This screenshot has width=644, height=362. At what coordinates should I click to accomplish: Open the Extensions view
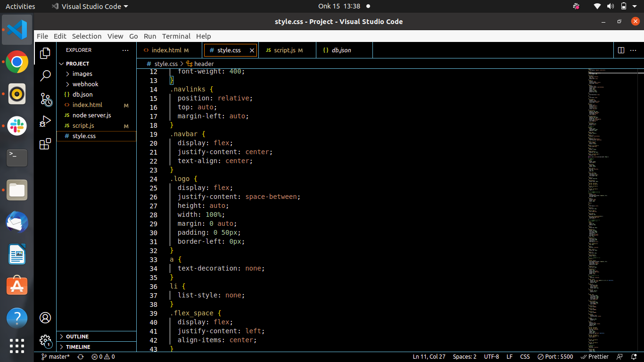pyautogui.click(x=45, y=144)
